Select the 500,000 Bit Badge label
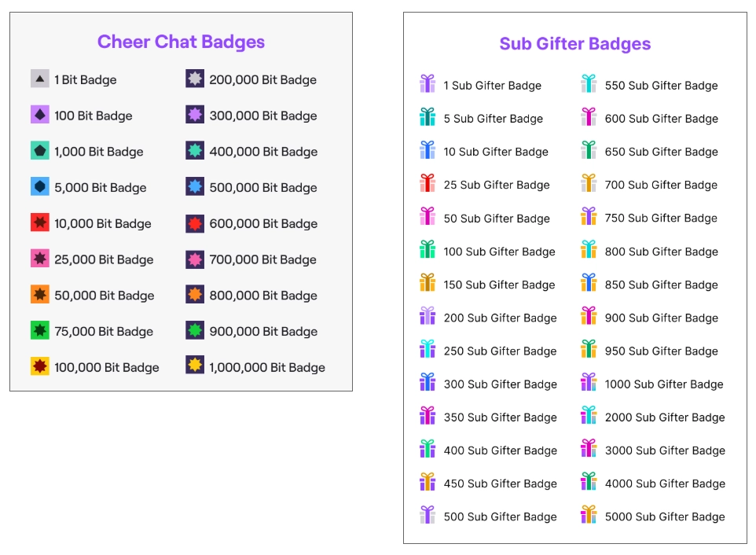This screenshot has width=756, height=555. coord(262,188)
